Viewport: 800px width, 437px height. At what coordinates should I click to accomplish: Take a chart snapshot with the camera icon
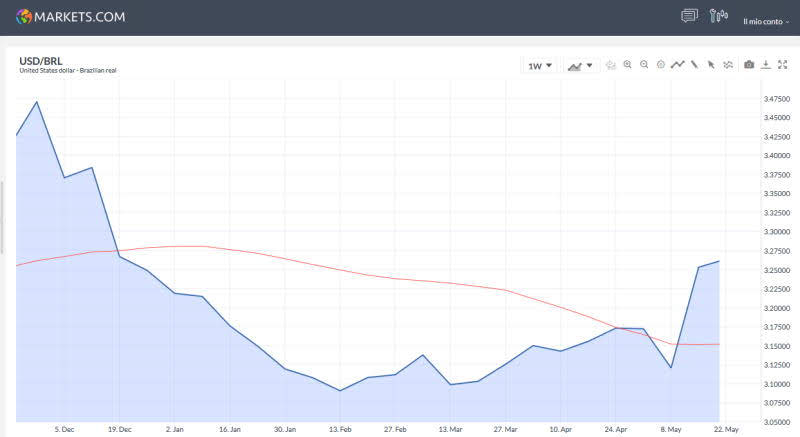point(749,65)
